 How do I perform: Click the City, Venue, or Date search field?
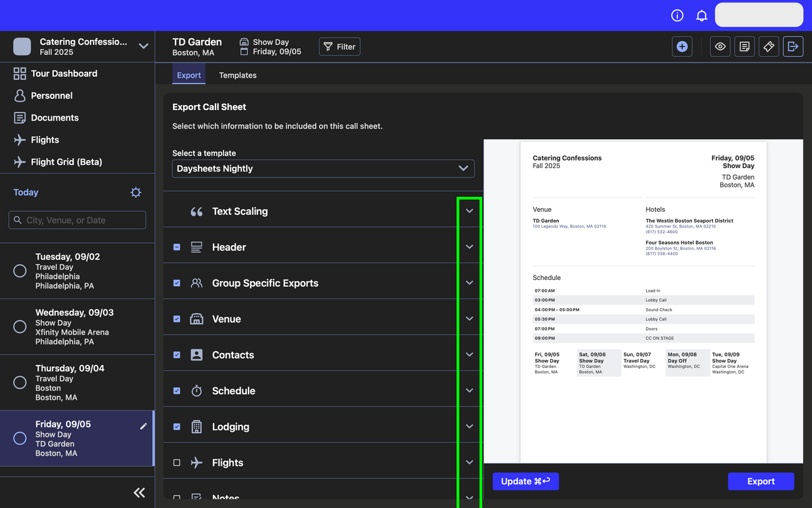(77, 220)
